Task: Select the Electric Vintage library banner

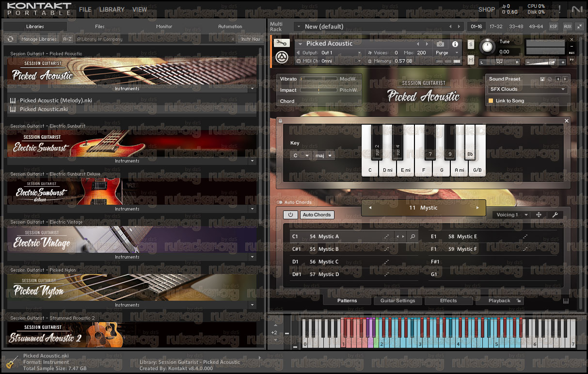Action: click(132, 240)
